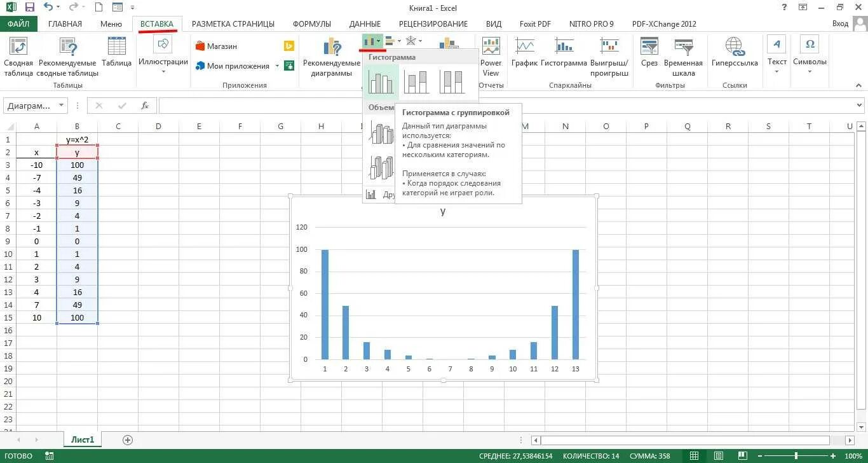This screenshot has height=463, width=868.
Task: Expand Мои приложения dropdown arrow
Action: (276, 66)
